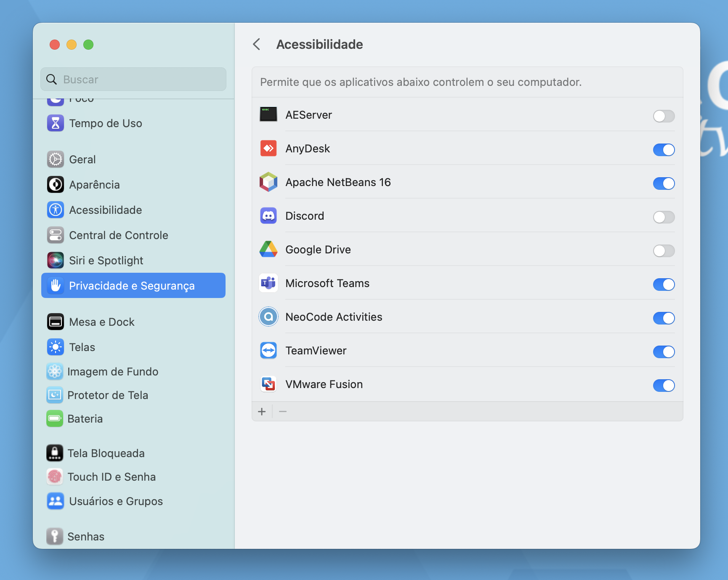Select Acessibilidade in the sidebar

(x=133, y=210)
